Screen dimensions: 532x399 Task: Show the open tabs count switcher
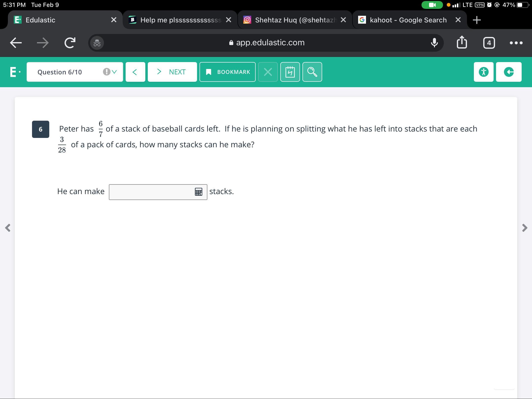pos(489,43)
